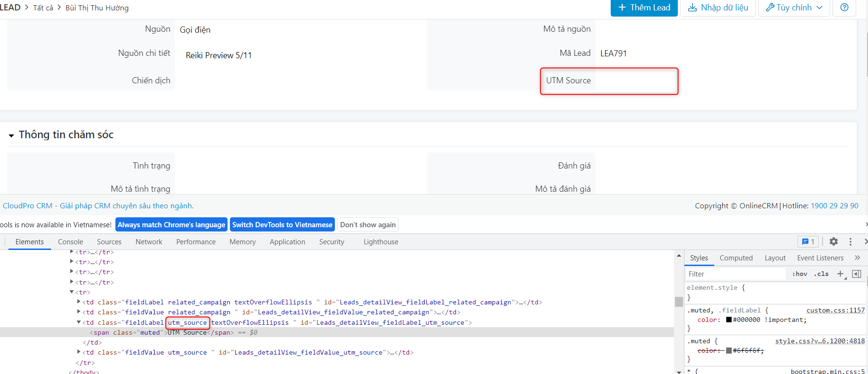Click Tất cả breadcrumb link
The width and height of the screenshot is (868, 374).
[43, 8]
